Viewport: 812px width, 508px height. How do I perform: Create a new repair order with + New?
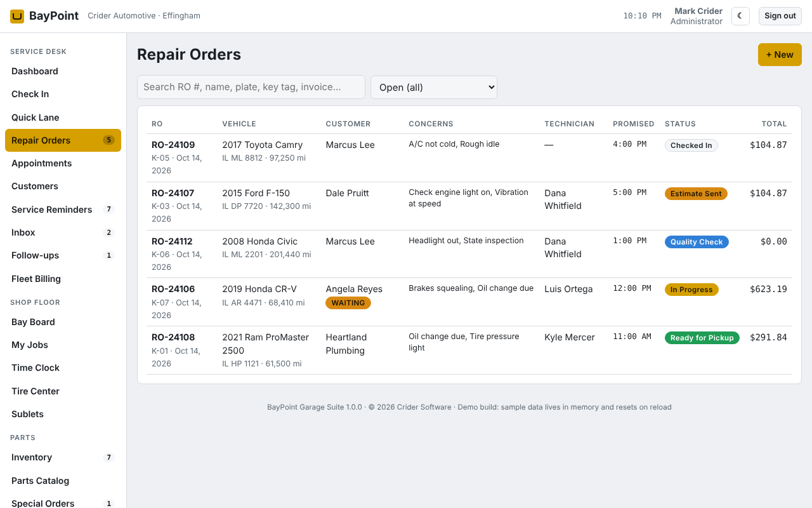pyautogui.click(x=780, y=55)
